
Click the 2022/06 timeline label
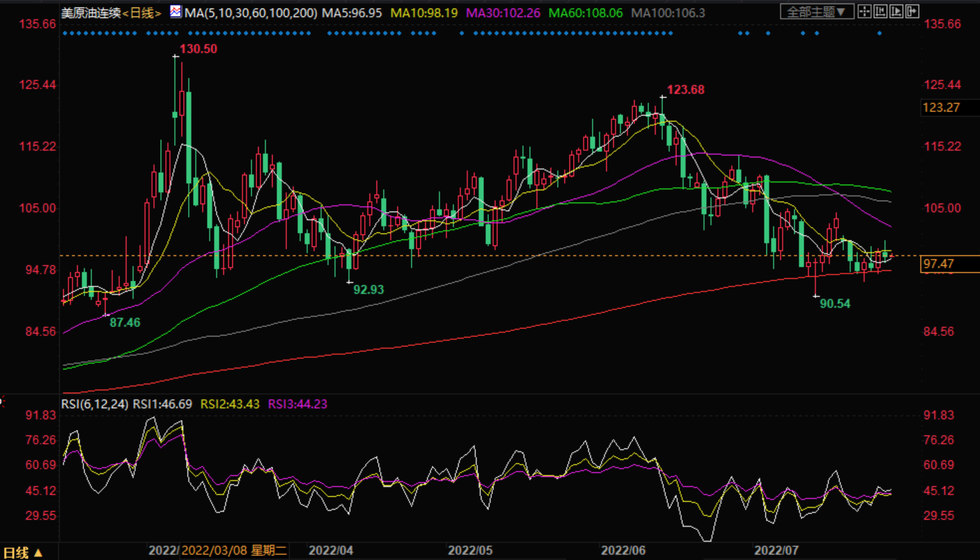[x=623, y=550]
